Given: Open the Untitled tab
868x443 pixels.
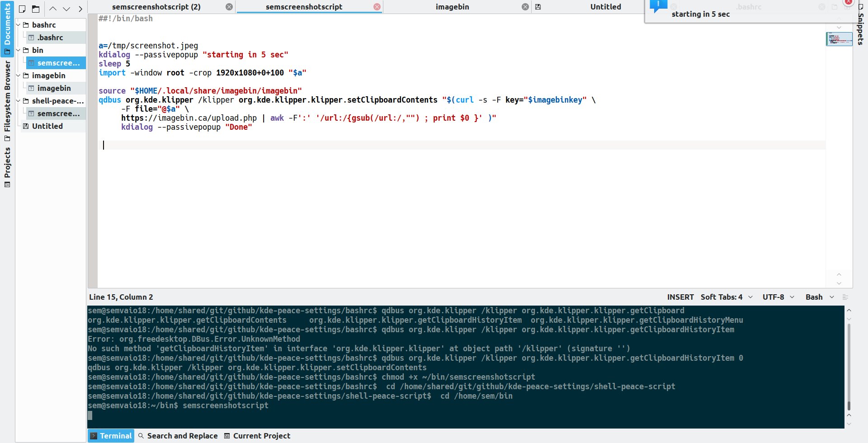Looking at the screenshot, I should pos(605,7).
